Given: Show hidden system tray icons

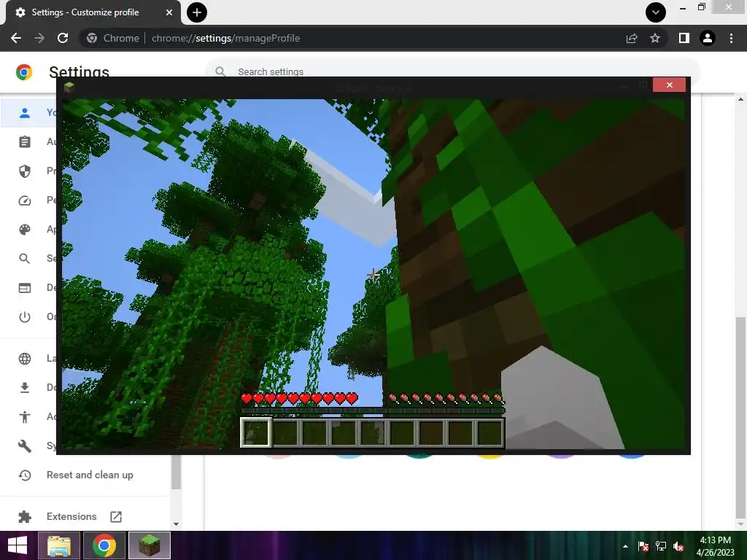Looking at the screenshot, I should pos(625,546).
